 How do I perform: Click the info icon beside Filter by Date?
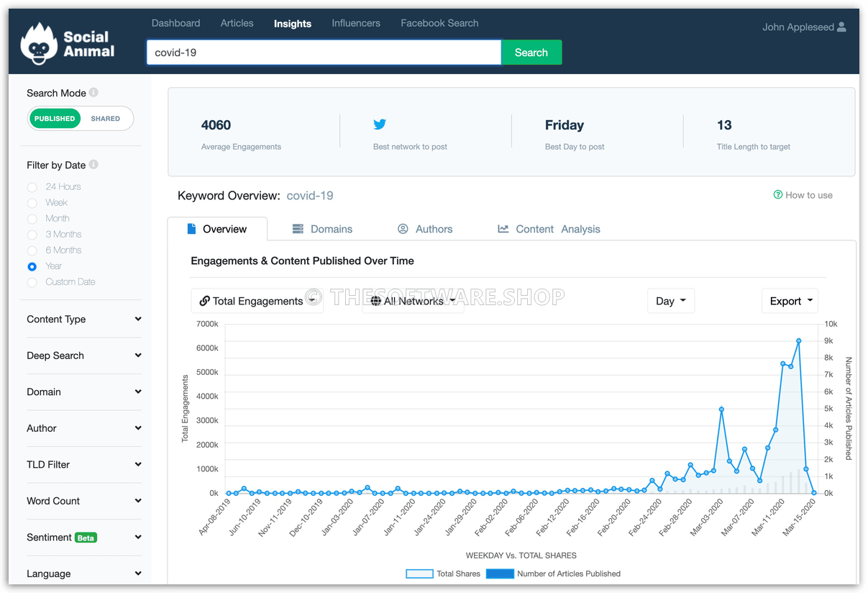(x=93, y=165)
